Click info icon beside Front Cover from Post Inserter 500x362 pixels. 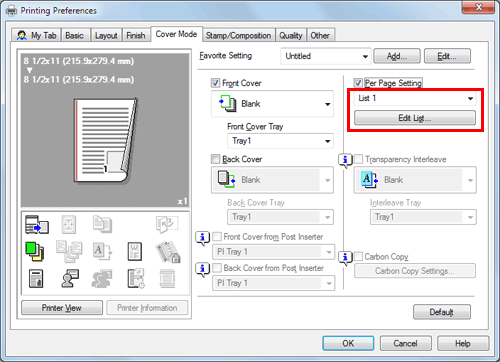(x=202, y=238)
